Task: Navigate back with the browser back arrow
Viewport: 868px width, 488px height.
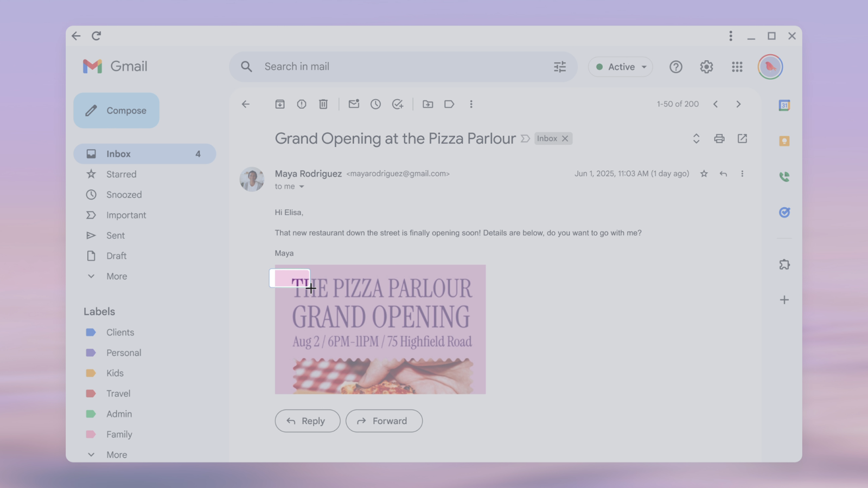Action: (x=76, y=36)
